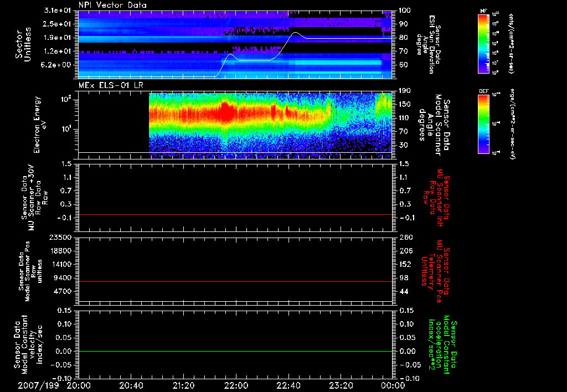Select the NF color scale bar

click(483, 44)
